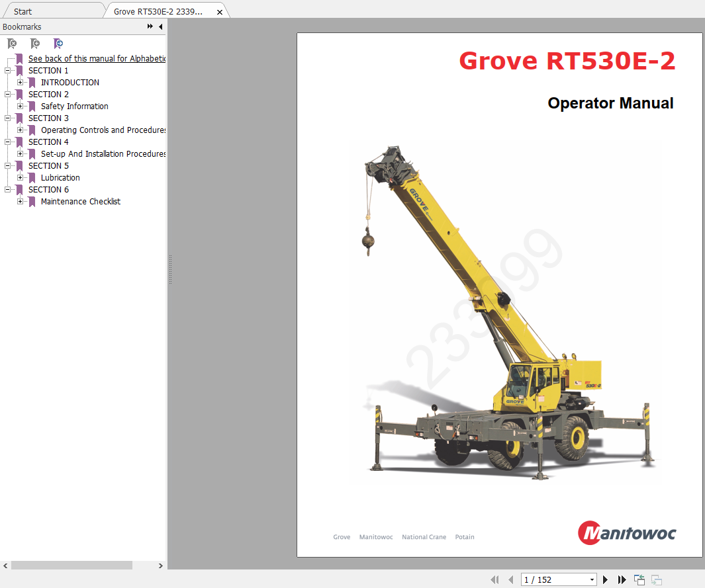Click the previous view icon in page bar
Viewport: 705px width, 588px height.
pyautogui.click(x=639, y=579)
